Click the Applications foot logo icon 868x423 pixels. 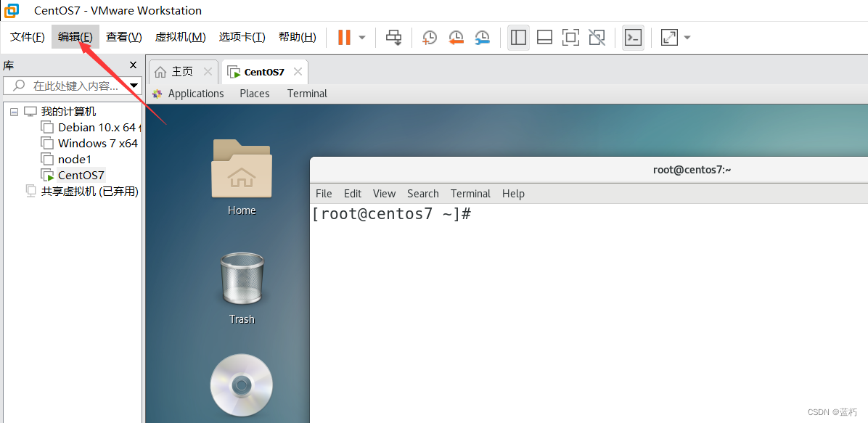[x=157, y=94]
